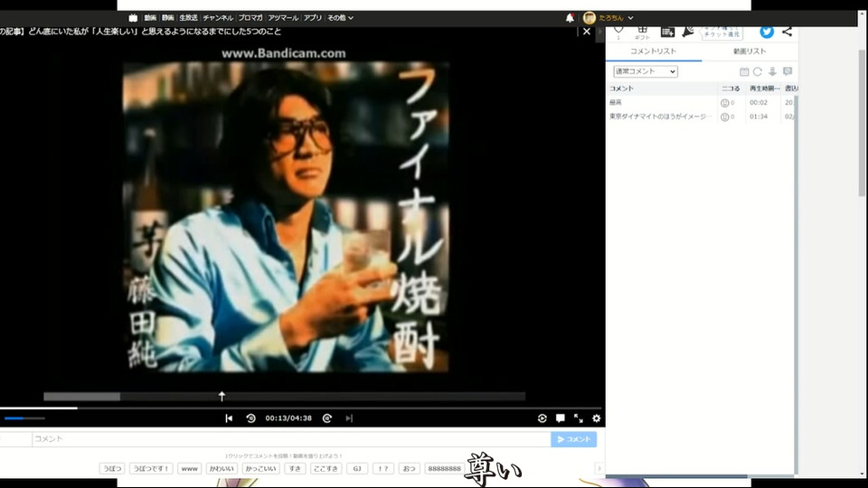
Task: Click the blue コメント send button
Action: pyautogui.click(x=573, y=439)
